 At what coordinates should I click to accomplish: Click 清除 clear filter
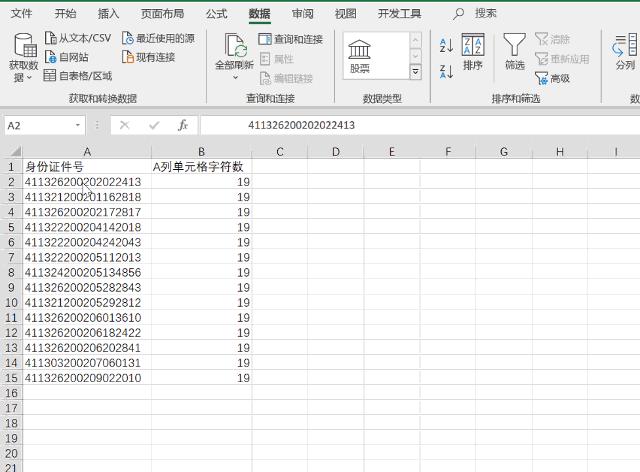tap(552, 39)
